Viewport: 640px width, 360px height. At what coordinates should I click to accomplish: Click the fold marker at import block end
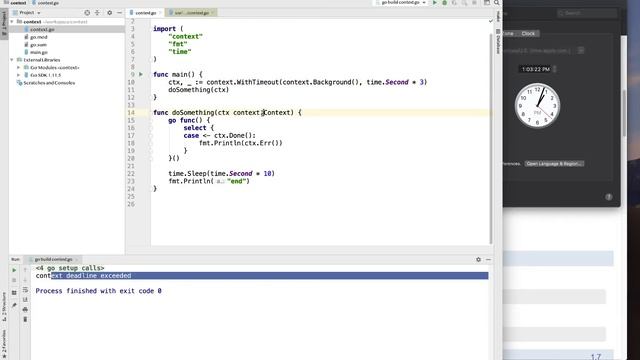click(151, 59)
